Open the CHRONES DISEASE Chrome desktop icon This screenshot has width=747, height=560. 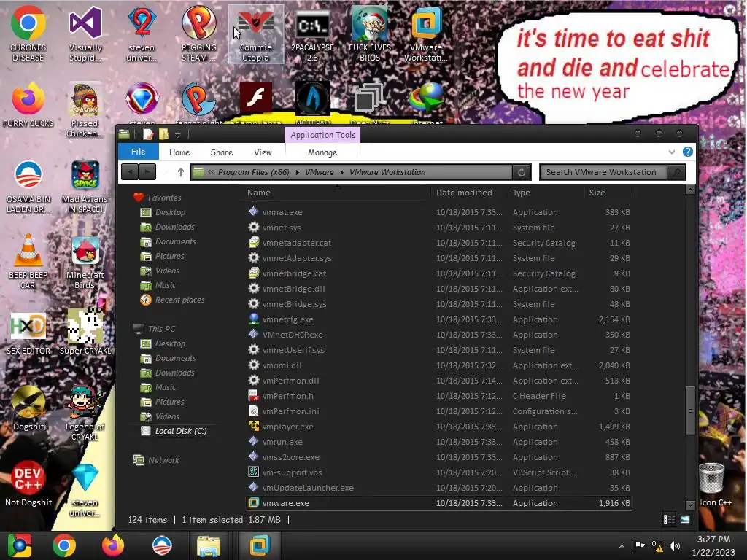(x=28, y=34)
